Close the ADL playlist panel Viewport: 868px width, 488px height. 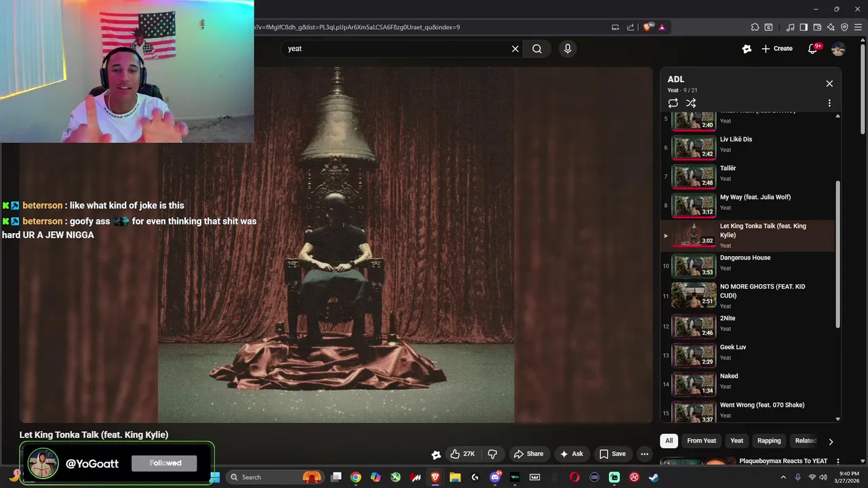click(x=829, y=83)
